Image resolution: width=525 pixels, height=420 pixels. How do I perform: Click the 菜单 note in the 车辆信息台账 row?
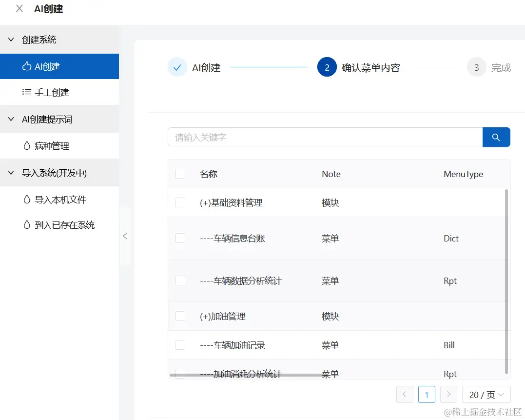pos(330,239)
